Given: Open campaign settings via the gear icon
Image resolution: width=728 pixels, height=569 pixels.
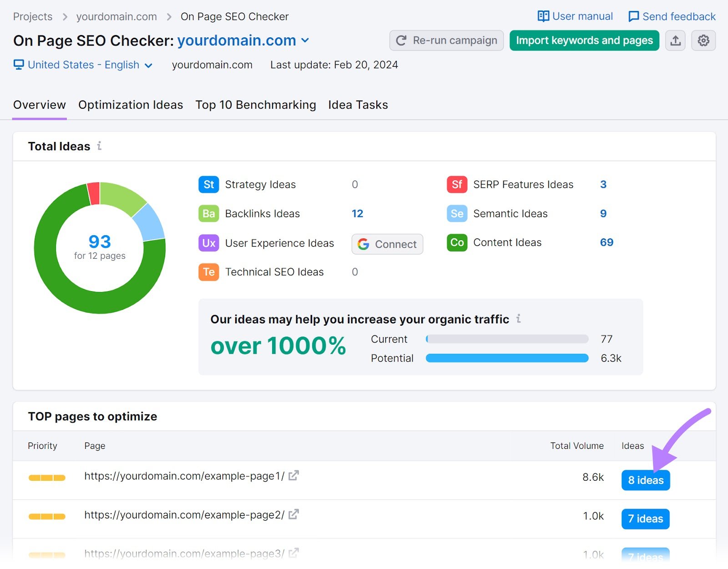Looking at the screenshot, I should click(x=703, y=40).
